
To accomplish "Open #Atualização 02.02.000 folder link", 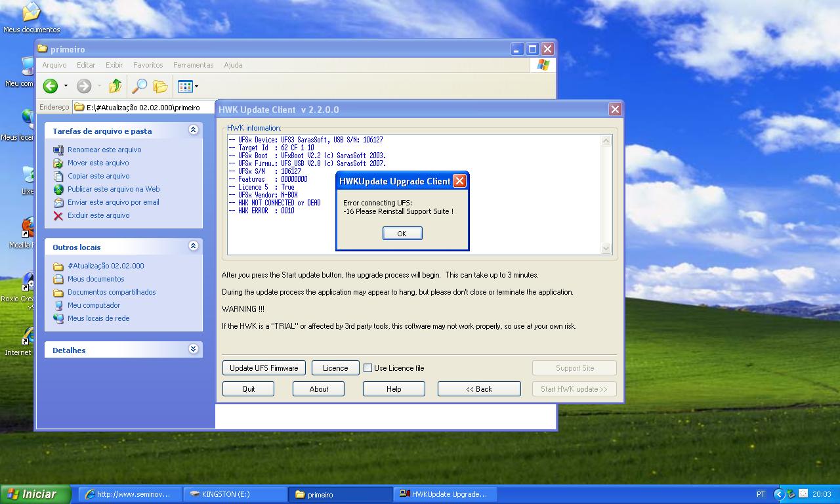I will [106, 266].
